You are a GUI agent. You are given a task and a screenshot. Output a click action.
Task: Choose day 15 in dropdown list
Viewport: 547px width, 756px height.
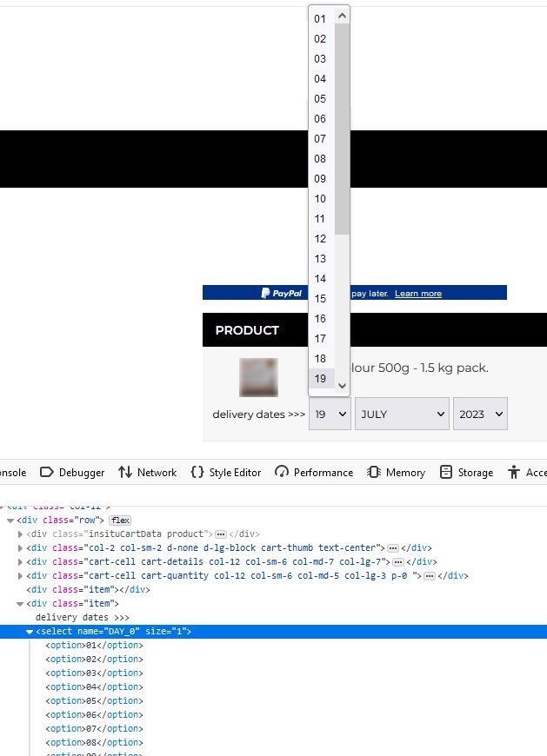click(x=320, y=299)
